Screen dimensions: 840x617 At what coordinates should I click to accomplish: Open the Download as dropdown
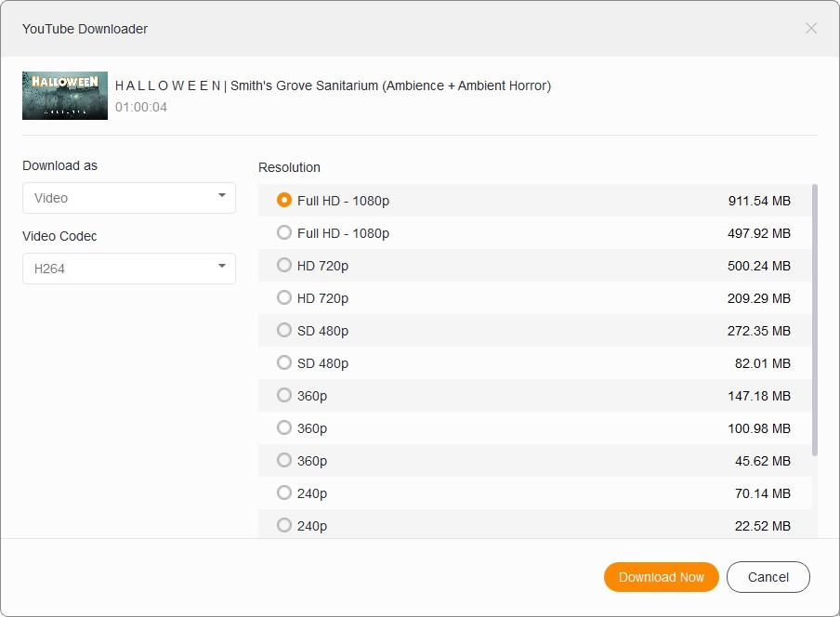[128, 198]
